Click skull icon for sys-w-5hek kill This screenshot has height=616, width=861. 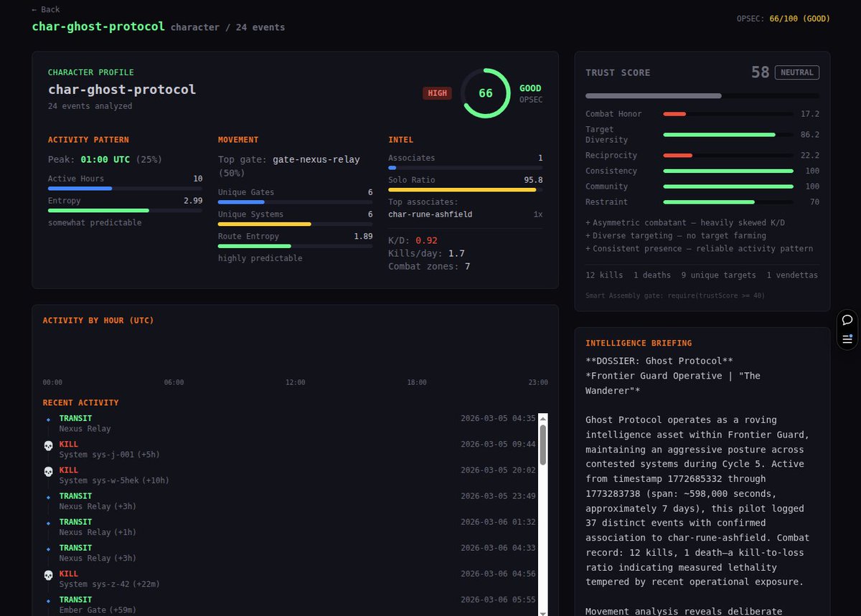click(48, 472)
